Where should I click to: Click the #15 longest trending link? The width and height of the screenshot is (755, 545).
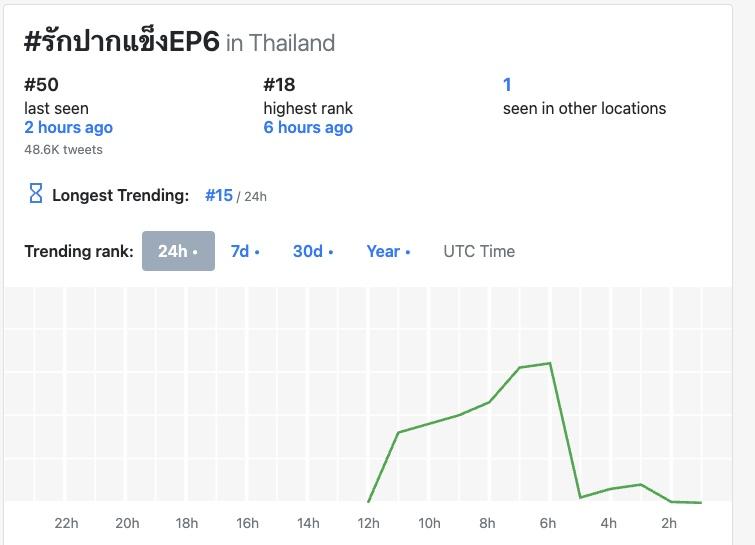pyautogui.click(x=219, y=195)
